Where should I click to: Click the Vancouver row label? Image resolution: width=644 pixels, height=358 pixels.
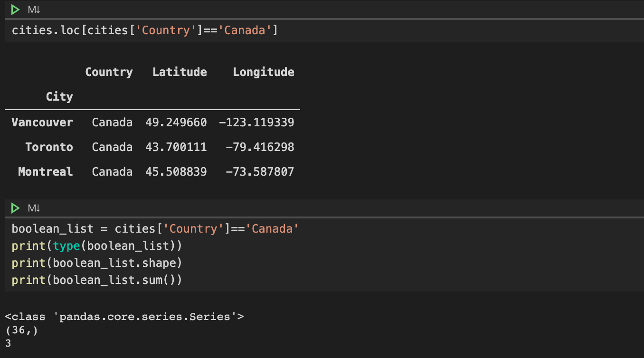(42, 122)
